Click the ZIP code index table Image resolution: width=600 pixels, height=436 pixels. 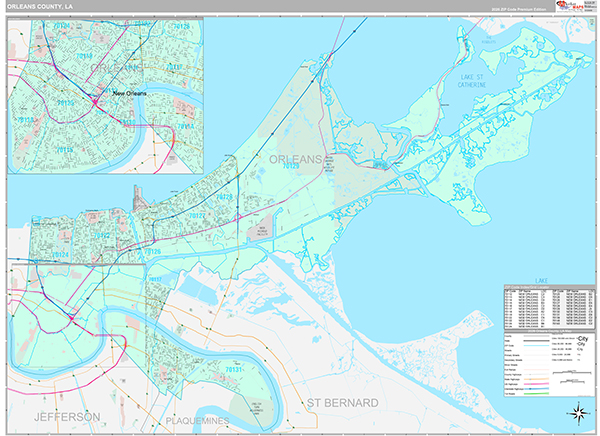(x=548, y=308)
